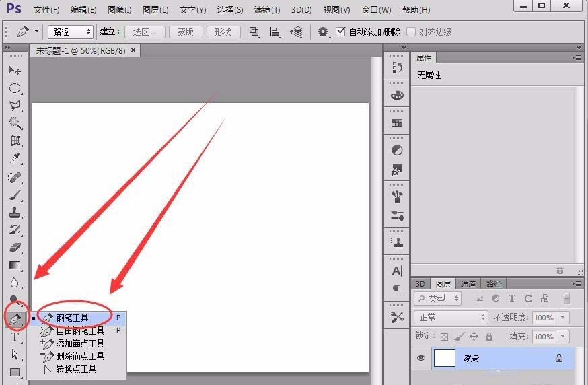The image size is (588, 385).
Task: Open the layer filter type dropdown
Action: (437, 298)
